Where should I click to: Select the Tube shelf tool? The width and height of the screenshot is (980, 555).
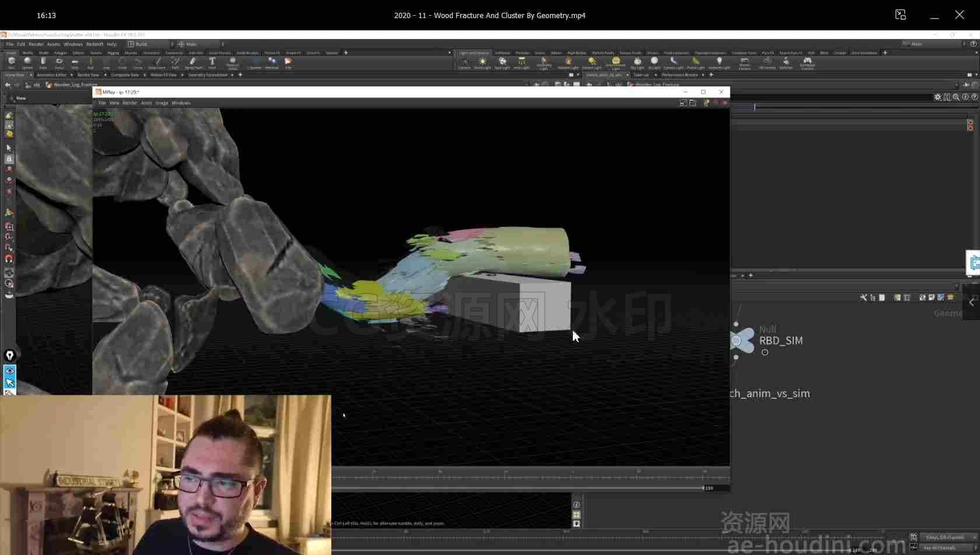click(x=43, y=62)
